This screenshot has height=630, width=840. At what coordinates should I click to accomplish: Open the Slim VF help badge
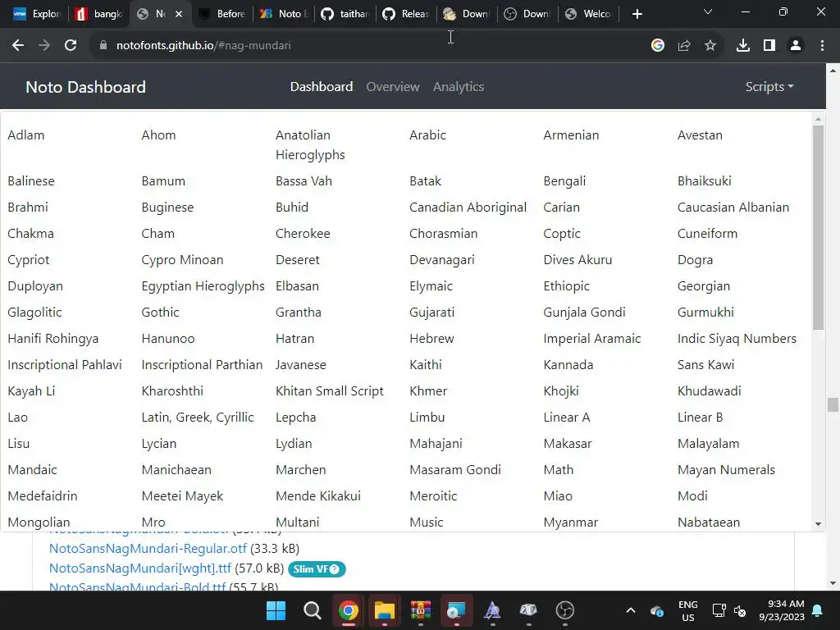point(317,569)
